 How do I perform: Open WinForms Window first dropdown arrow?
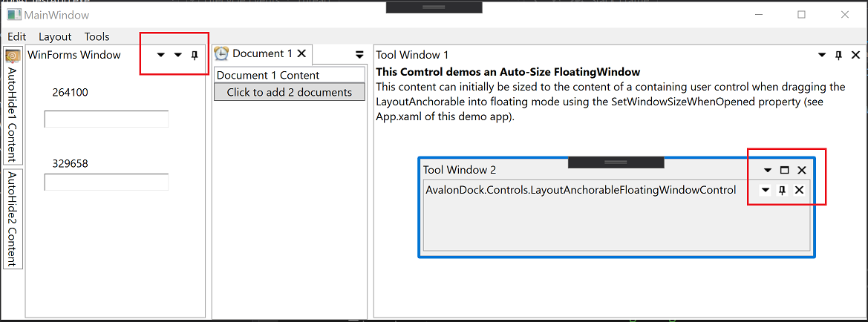(161, 55)
